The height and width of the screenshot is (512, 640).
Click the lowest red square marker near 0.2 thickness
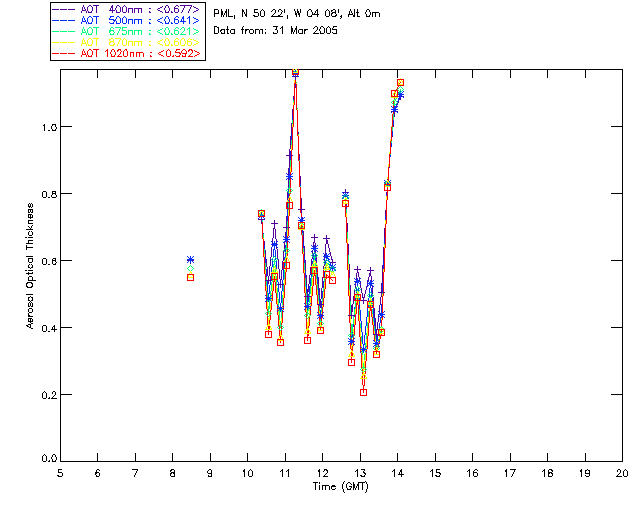coord(363,392)
